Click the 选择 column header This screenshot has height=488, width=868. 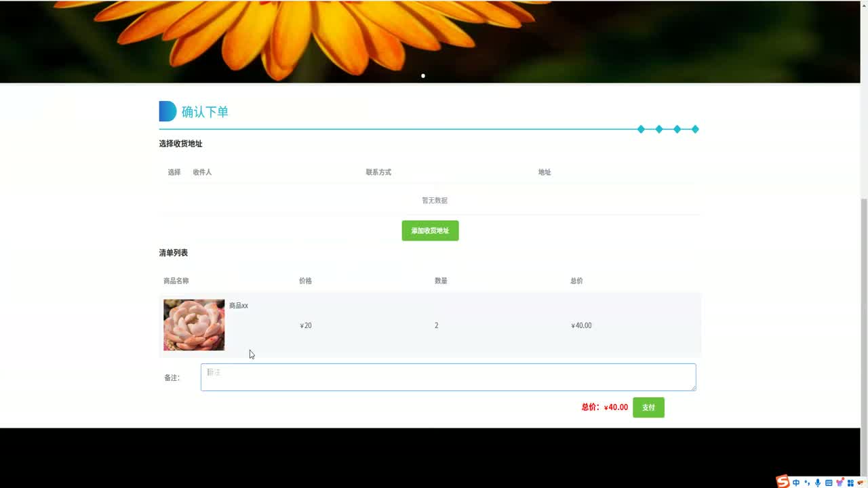(174, 172)
